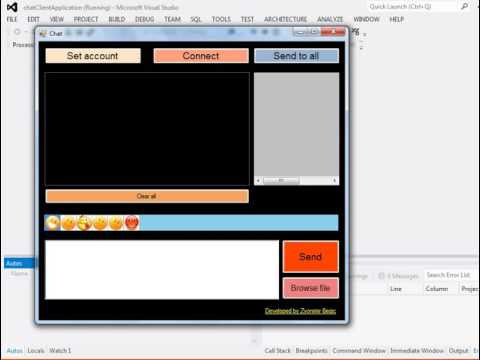
Task: Click the gray users list box
Action: pyautogui.click(x=296, y=124)
